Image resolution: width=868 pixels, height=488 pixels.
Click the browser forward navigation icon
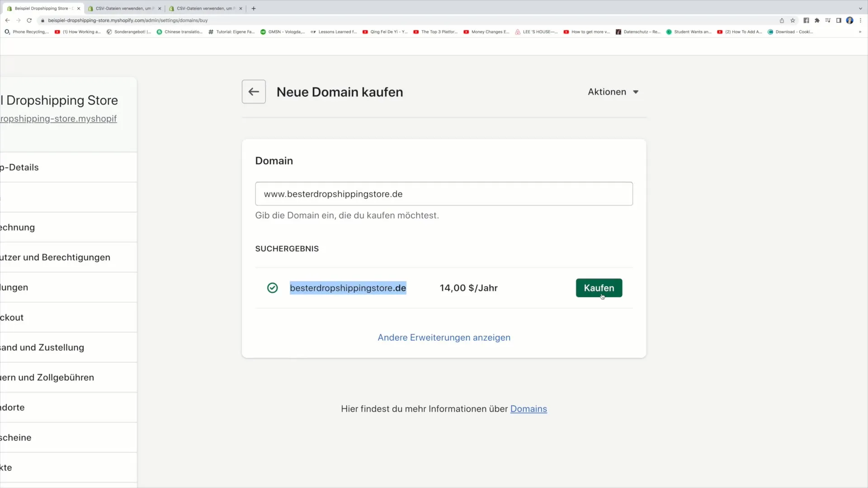tap(17, 20)
